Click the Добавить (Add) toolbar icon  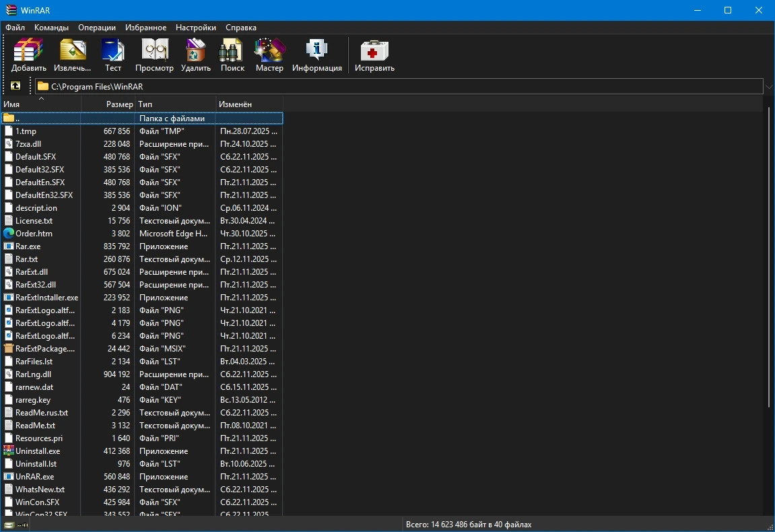[29, 55]
